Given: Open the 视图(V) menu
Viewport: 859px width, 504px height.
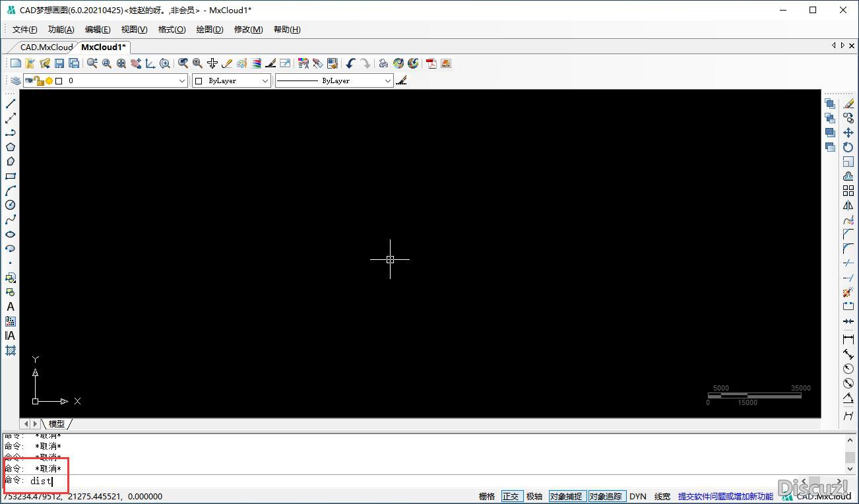Looking at the screenshot, I should pyautogui.click(x=134, y=30).
